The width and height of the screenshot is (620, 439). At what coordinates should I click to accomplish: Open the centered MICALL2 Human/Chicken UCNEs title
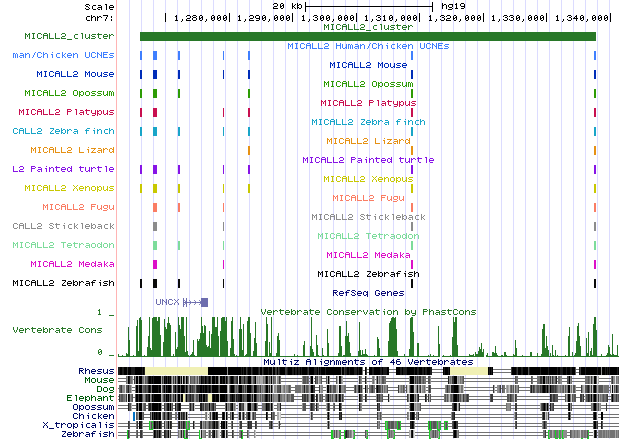coord(368,46)
